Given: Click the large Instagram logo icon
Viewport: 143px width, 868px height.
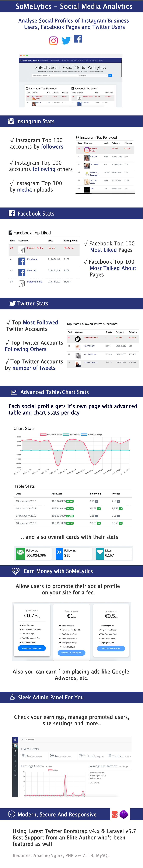Looking at the screenshot, I should pyautogui.click(x=53, y=41).
